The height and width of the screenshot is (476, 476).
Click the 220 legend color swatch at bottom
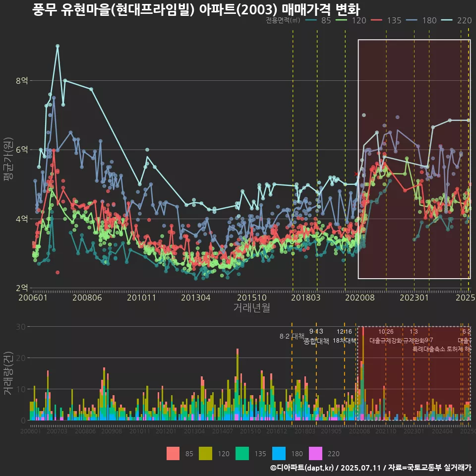[x=315, y=454]
